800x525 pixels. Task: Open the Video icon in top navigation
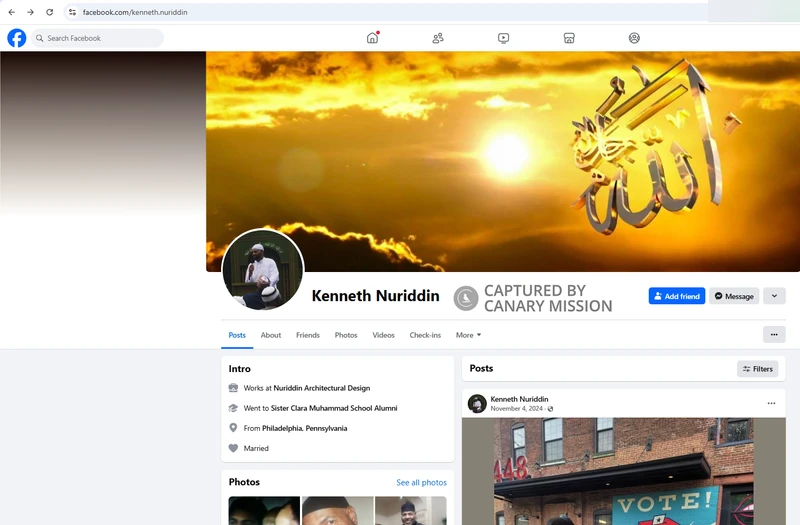point(503,38)
